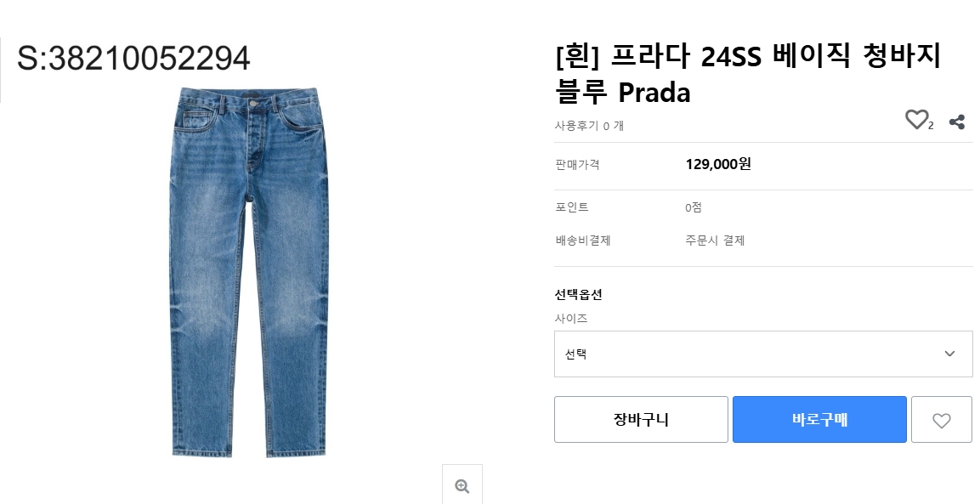Click the product code S:38210052294

pyautogui.click(x=133, y=59)
